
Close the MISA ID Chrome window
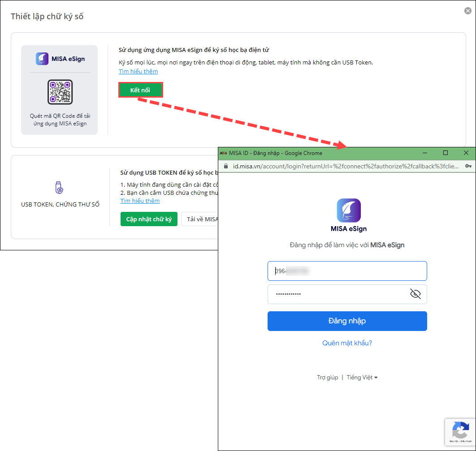pyautogui.click(x=466, y=153)
